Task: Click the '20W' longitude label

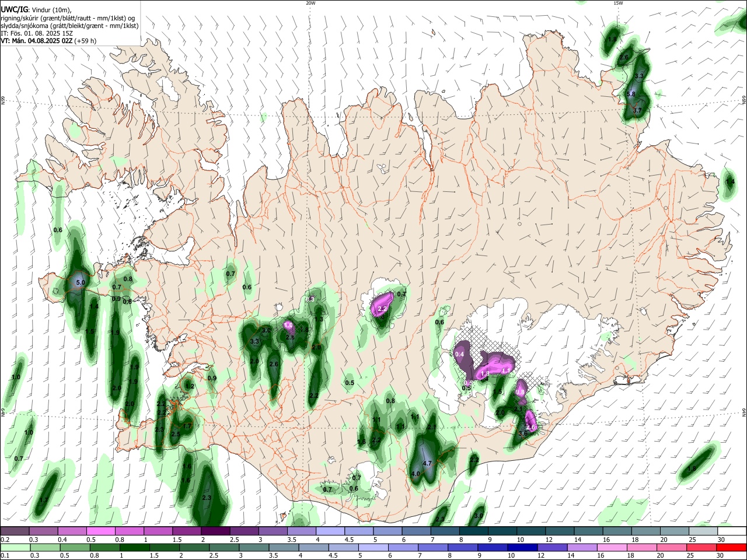Action: coord(310,3)
